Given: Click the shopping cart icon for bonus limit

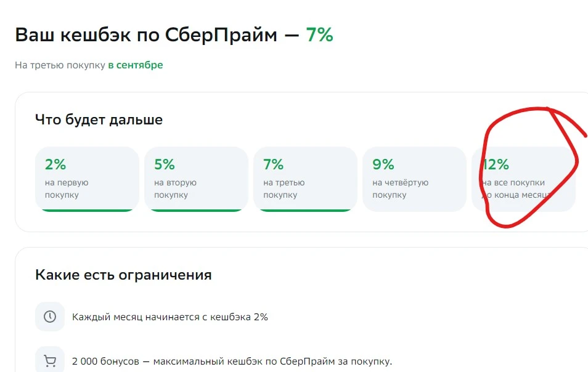Looking at the screenshot, I should 50,361.
